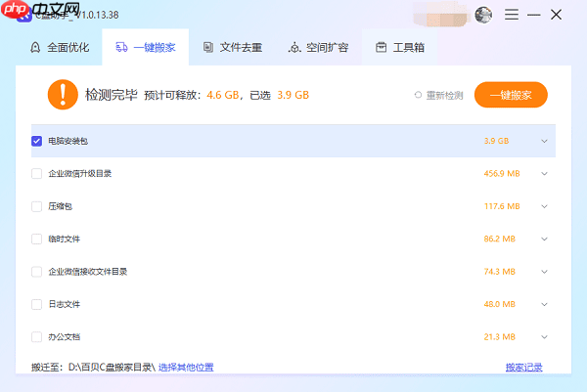Viewport: 587px width, 392px height.
Task: Minimize the C盘助手 window
Action: pos(534,15)
